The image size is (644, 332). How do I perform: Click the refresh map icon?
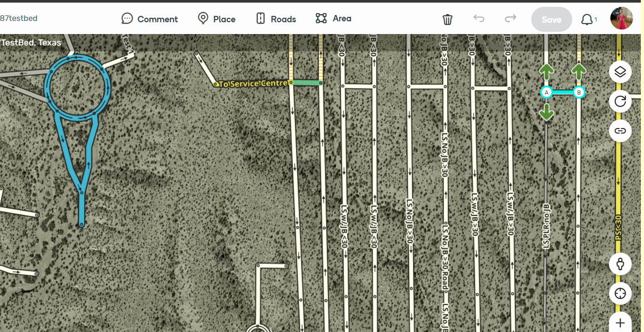(x=620, y=101)
